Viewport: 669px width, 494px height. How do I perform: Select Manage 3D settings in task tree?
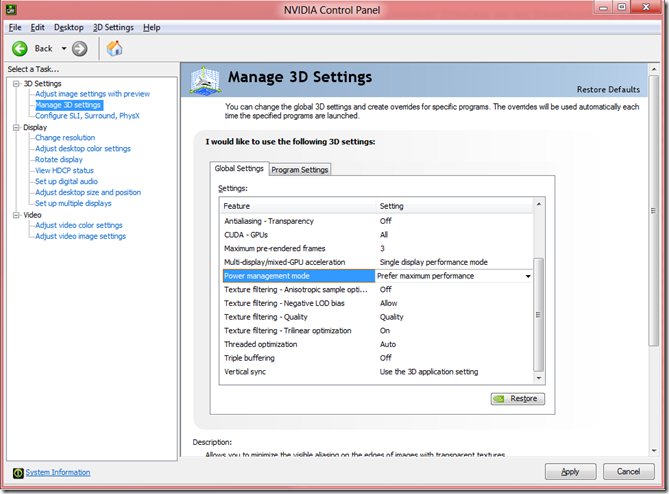click(x=68, y=105)
